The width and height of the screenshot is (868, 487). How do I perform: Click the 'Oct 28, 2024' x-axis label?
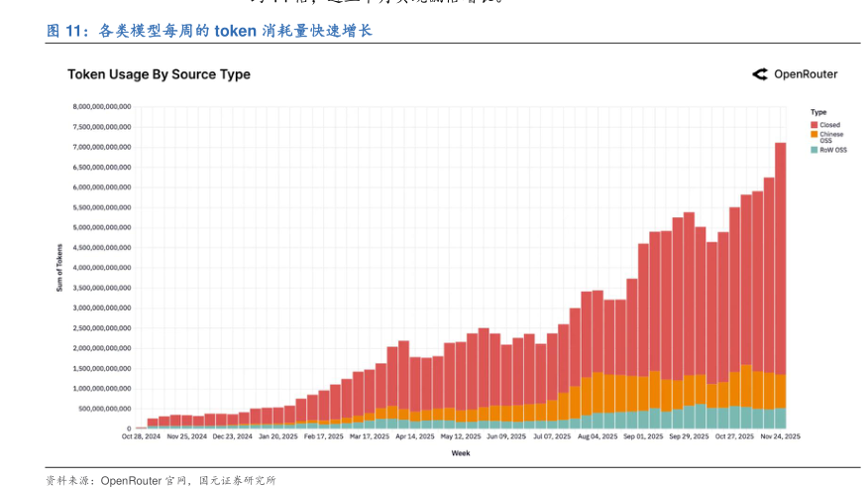pos(141,436)
